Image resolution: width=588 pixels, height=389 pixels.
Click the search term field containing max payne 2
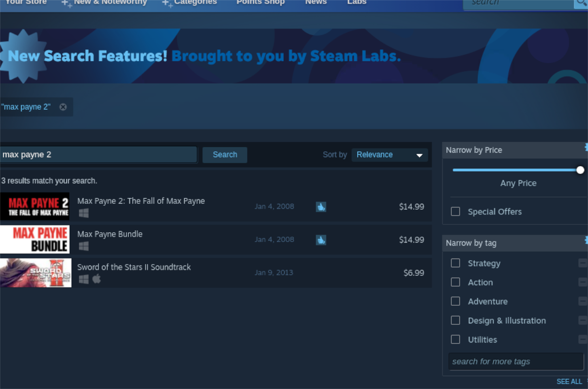tap(98, 155)
